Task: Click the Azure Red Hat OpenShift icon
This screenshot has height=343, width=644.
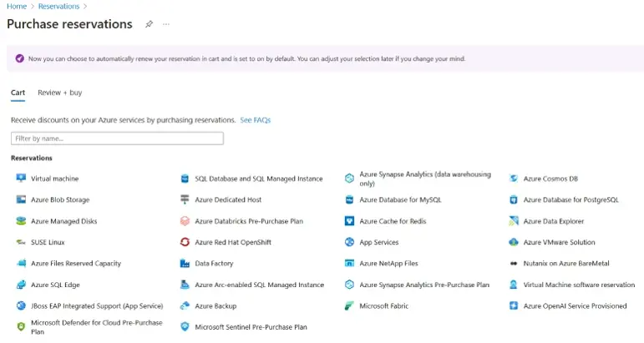Action: tap(185, 242)
